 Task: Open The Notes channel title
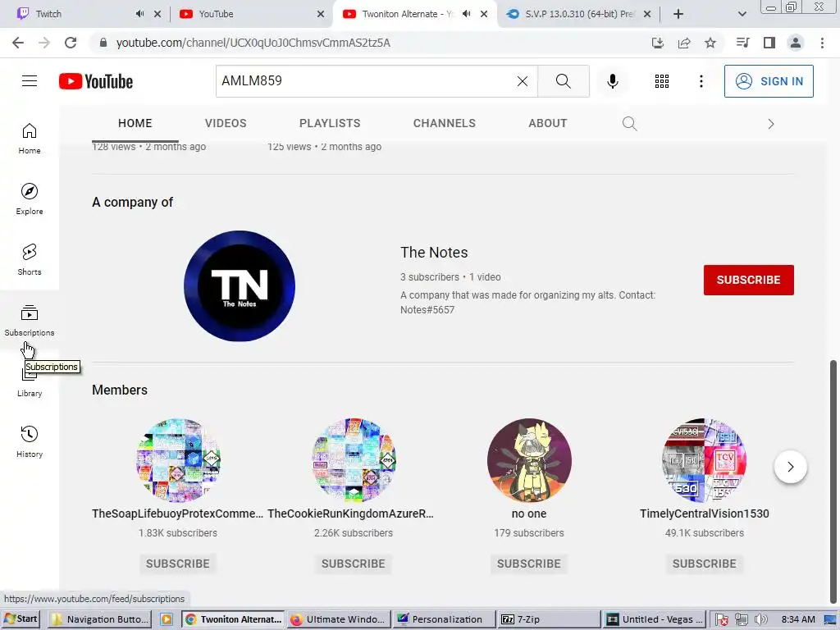click(x=434, y=253)
